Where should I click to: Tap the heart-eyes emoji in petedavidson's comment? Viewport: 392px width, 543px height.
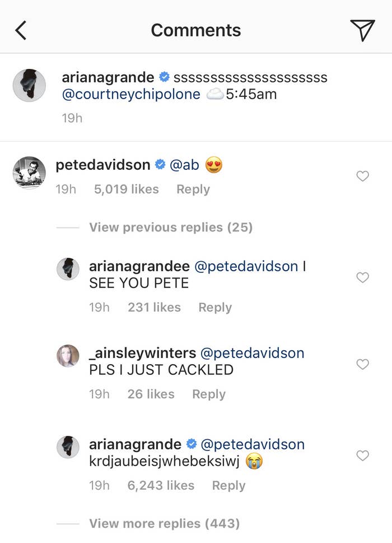213,165
